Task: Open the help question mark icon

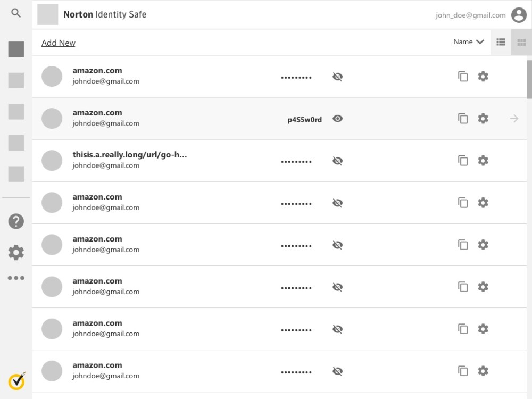Action: point(16,221)
